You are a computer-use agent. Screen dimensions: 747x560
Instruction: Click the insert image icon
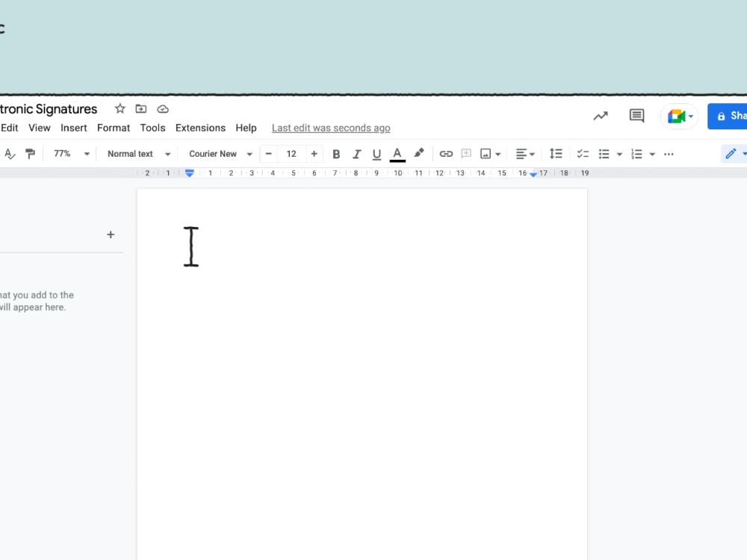point(486,154)
